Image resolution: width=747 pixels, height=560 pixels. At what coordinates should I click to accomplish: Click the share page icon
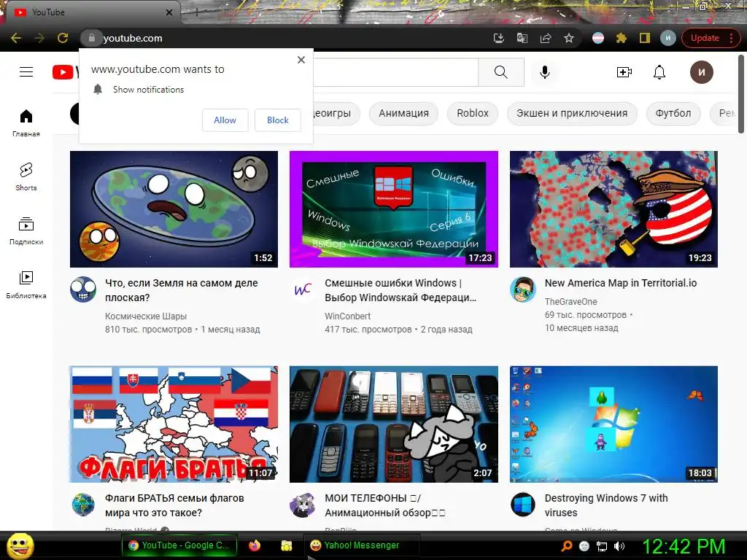coord(546,38)
